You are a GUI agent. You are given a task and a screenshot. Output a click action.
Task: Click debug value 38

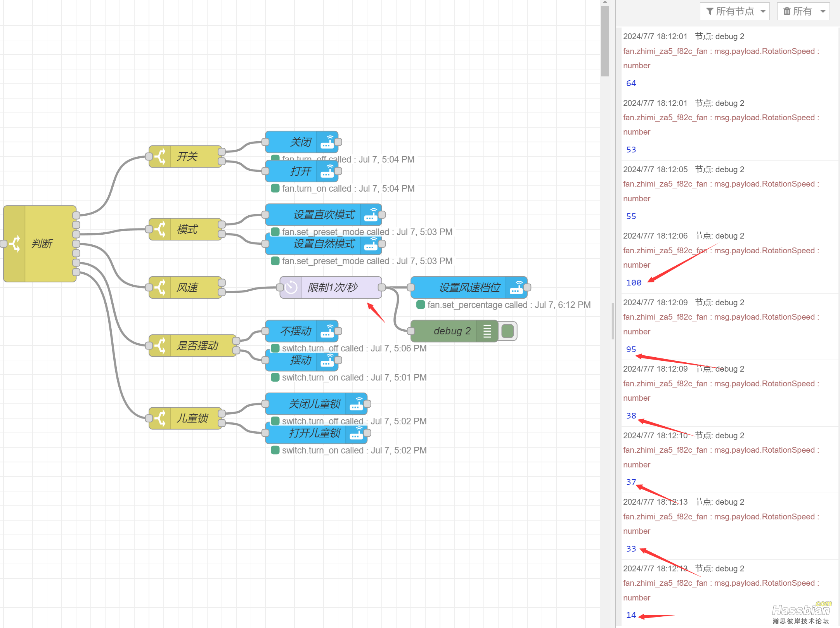pyautogui.click(x=631, y=416)
